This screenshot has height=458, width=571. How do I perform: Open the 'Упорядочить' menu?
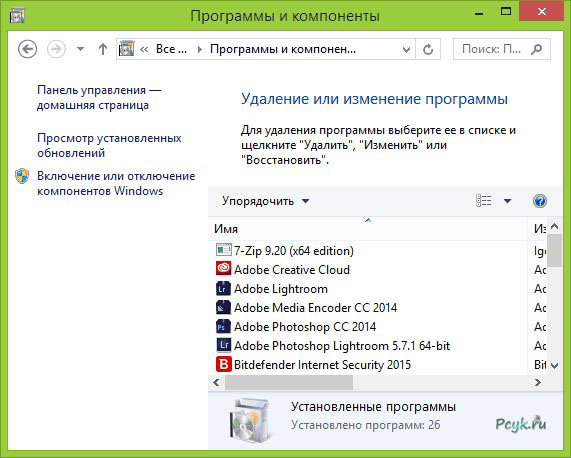pyautogui.click(x=265, y=201)
